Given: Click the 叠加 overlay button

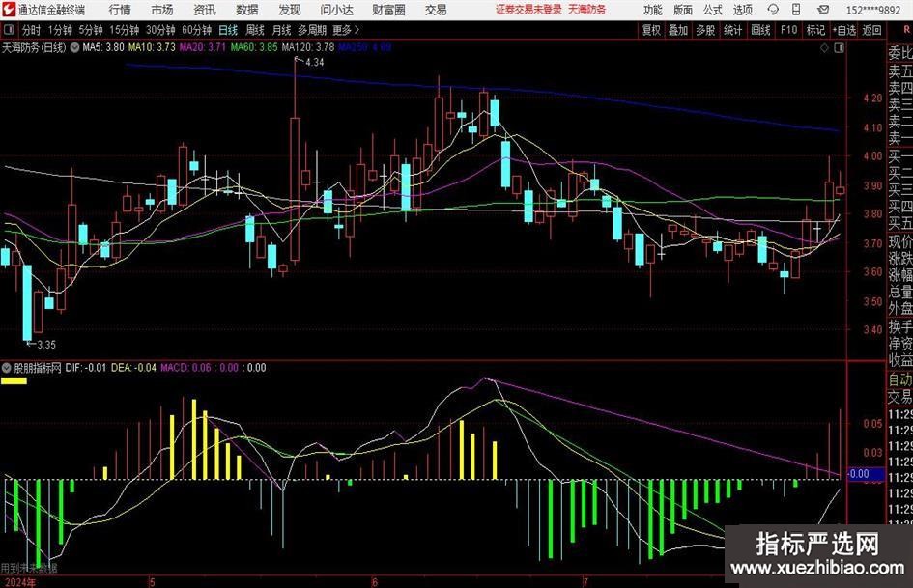Looking at the screenshot, I should pos(678,30).
